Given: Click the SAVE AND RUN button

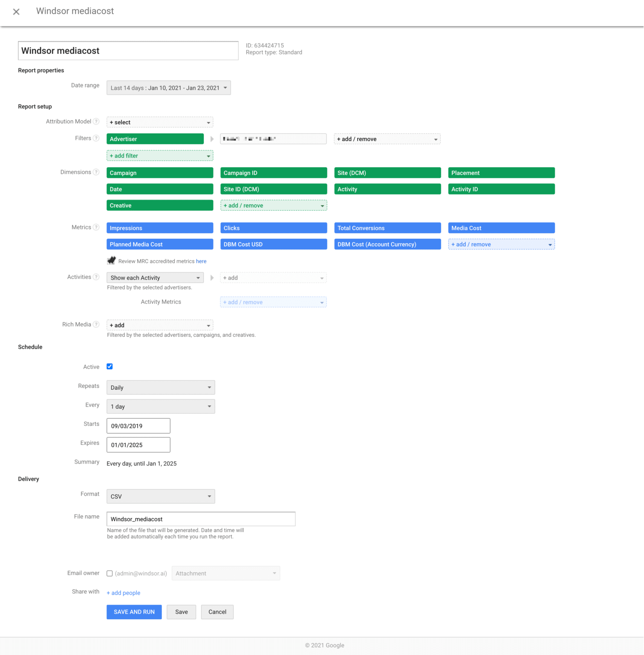Looking at the screenshot, I should [134, 612].
